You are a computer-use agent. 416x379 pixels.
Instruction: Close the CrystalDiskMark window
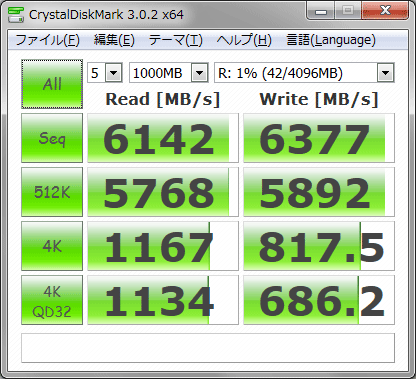click(x=385, y=11)
